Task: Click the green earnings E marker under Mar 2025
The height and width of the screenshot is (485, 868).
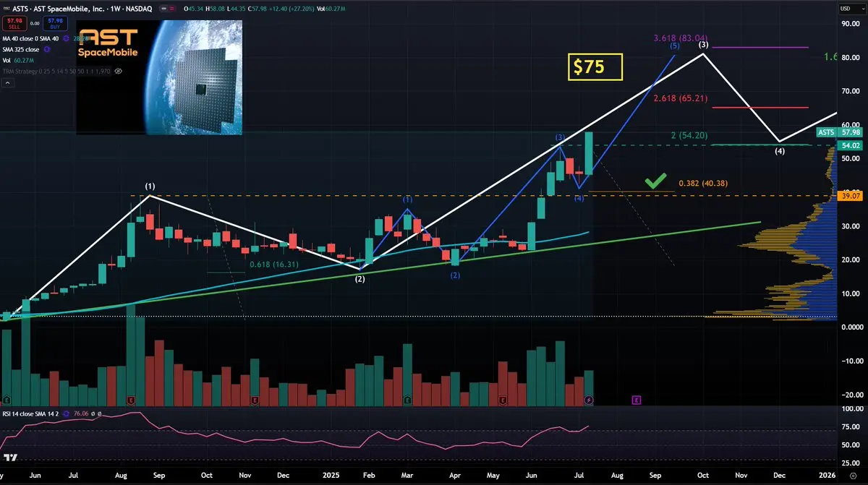Action: [408, 400]
